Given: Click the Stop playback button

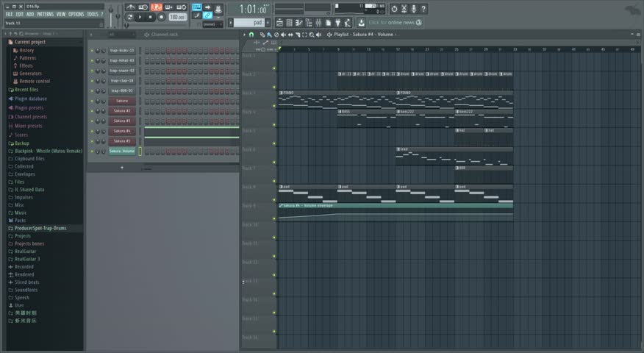Looking at the screenshot, I should click(151, 17).
